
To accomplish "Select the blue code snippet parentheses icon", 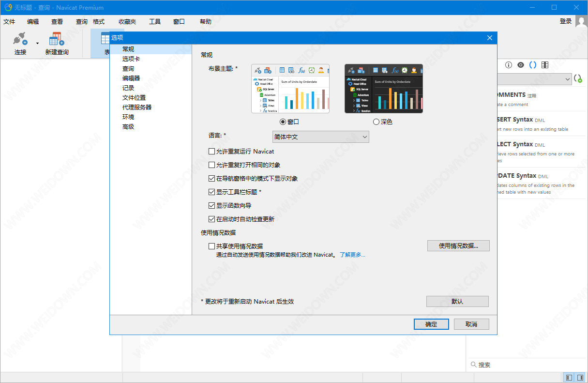I will point(532,65).
